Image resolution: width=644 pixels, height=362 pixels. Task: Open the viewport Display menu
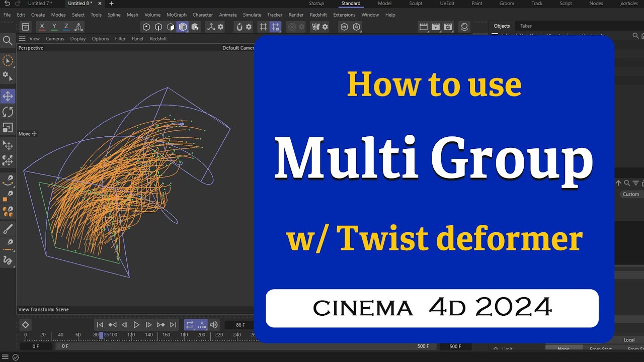[x=78, y=39]
